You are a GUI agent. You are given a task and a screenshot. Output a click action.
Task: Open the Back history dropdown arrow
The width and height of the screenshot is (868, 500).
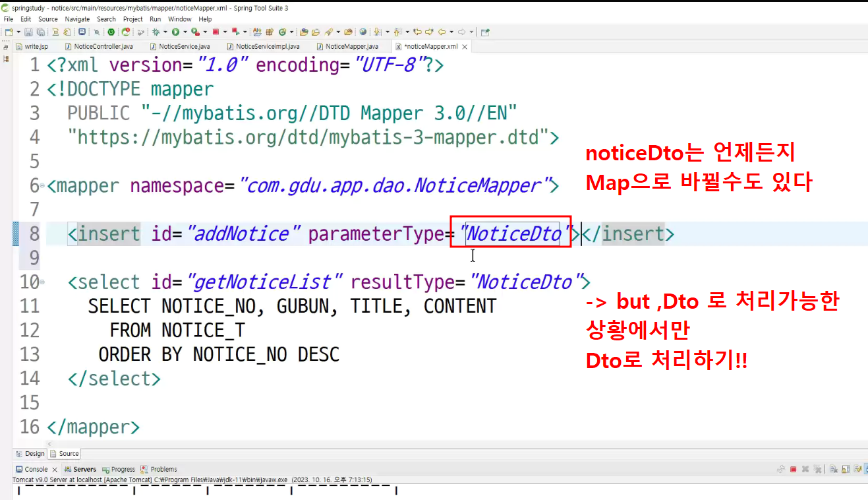(x=451, y=32)
